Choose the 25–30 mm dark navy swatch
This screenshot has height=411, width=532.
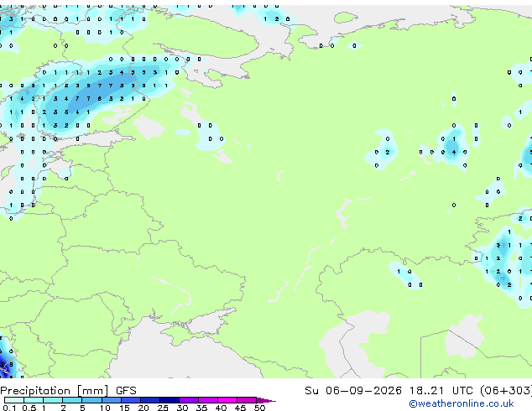click(x=169, y=400)
